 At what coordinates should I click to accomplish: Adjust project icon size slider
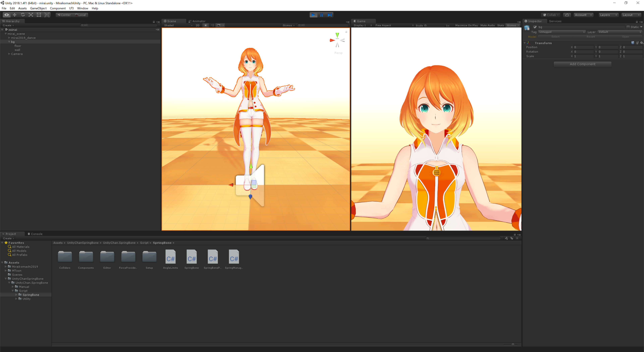point(511,344)
